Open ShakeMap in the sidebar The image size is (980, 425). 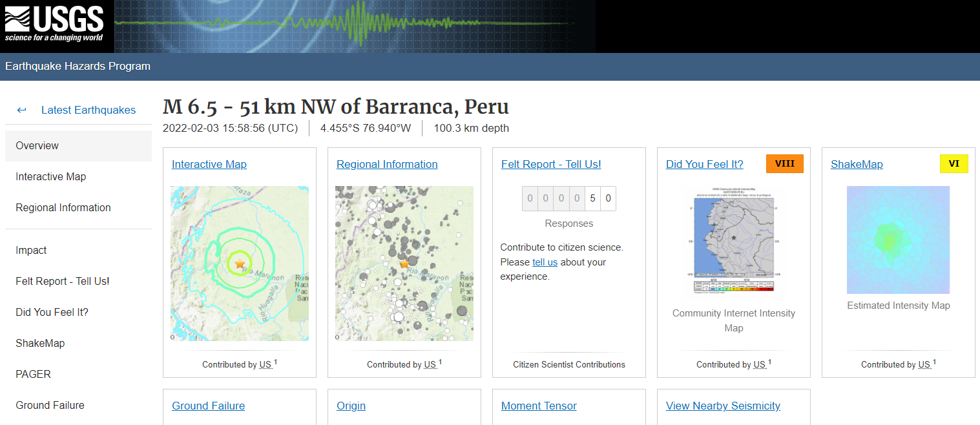[78, 344]
